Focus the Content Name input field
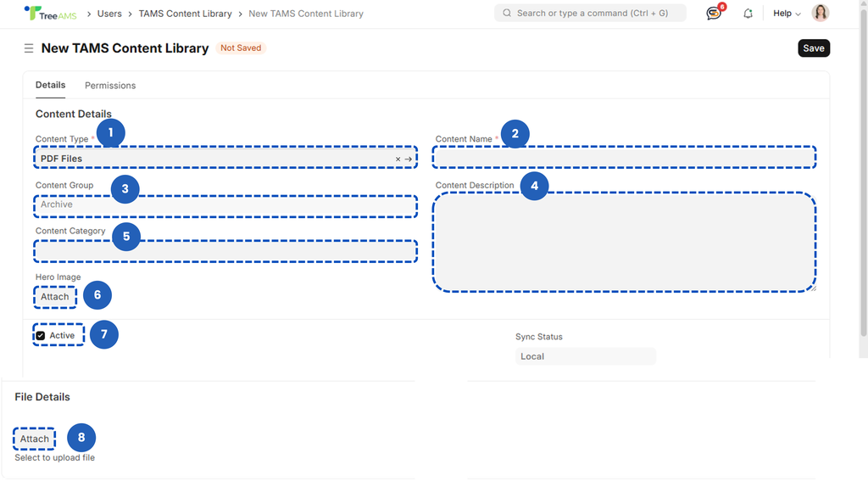The width and height of the screenshot is (868, 481). click(624, 158)
